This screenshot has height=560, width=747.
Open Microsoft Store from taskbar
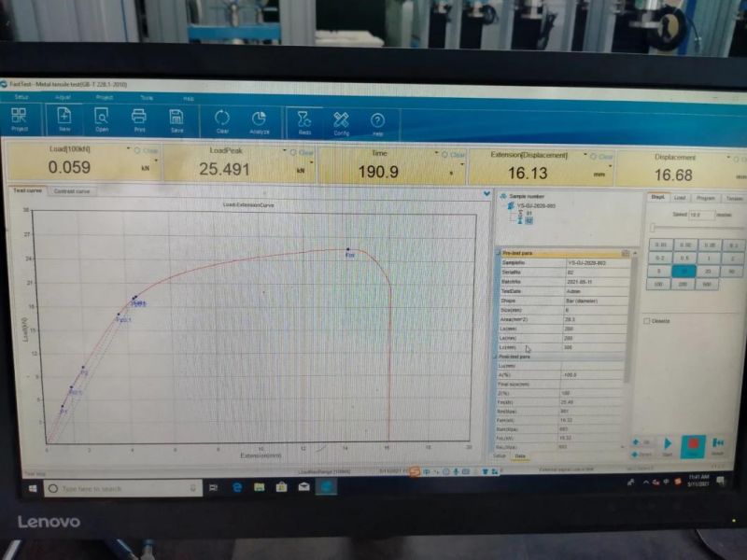tap(282, 486)
